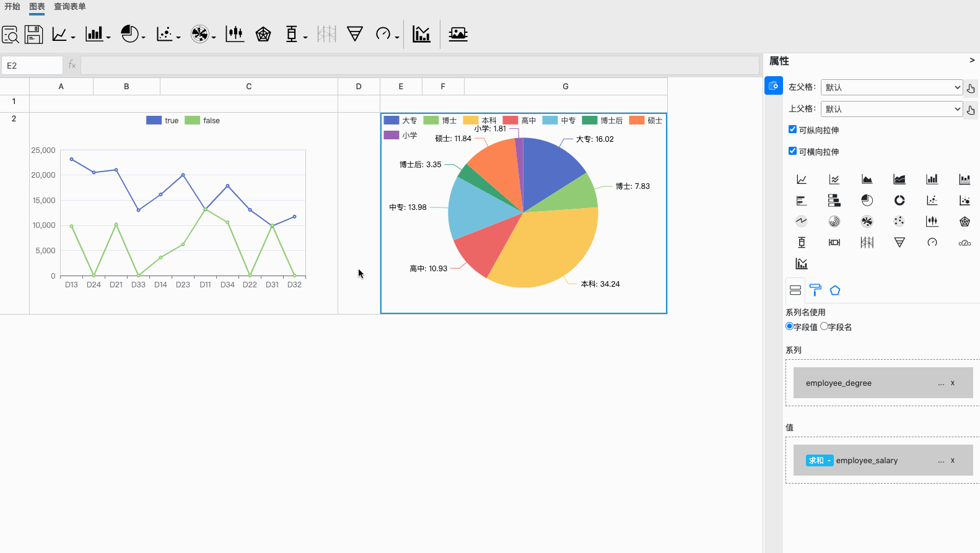980x553 pixels.
Task: Select multi-line chart type in properties panel
Action: click(x=834, y=180)
